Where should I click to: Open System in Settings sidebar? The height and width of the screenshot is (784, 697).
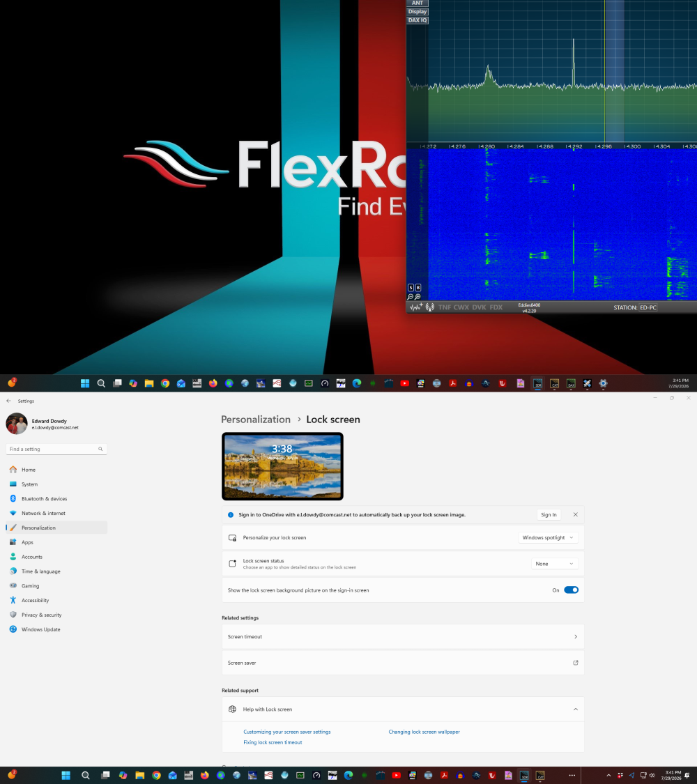click(x=56, y=484)
